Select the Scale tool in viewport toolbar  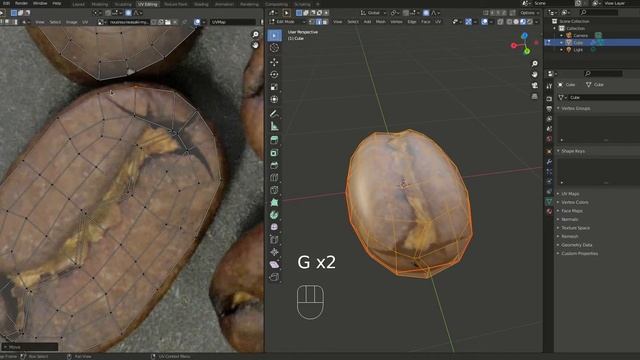click(x=274, y=87)
